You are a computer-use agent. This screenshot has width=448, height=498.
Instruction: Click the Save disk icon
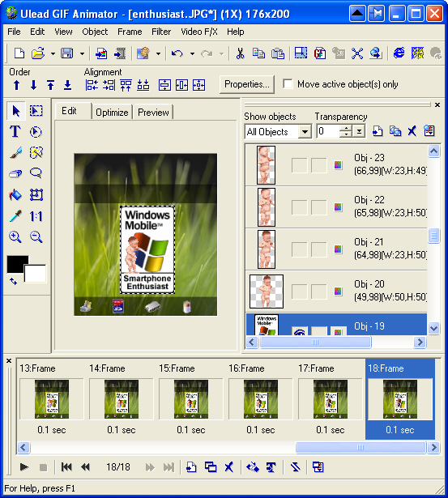click(x=66, y=53)
